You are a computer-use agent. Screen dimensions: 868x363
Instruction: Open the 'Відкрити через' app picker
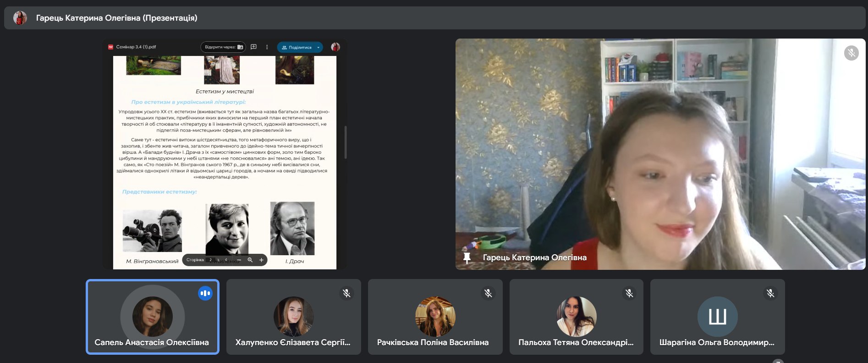point(223,47)
